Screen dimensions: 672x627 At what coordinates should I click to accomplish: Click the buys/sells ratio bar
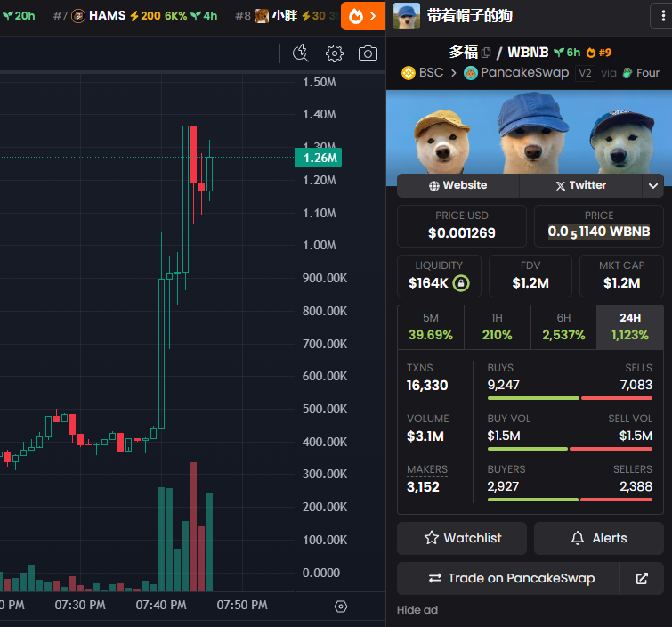coord(570,398)
